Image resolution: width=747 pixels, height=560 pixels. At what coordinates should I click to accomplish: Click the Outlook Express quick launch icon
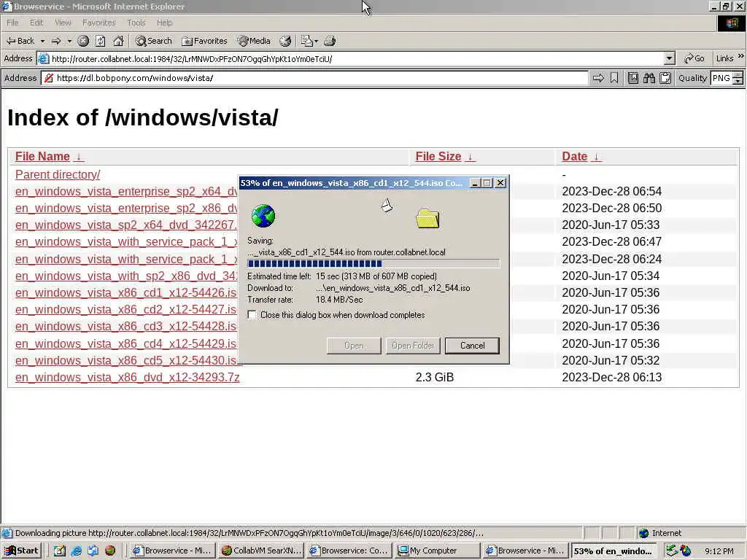tap(93, 551)
